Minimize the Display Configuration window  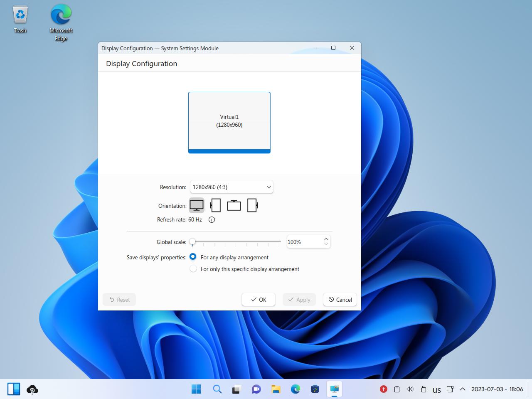315,48
